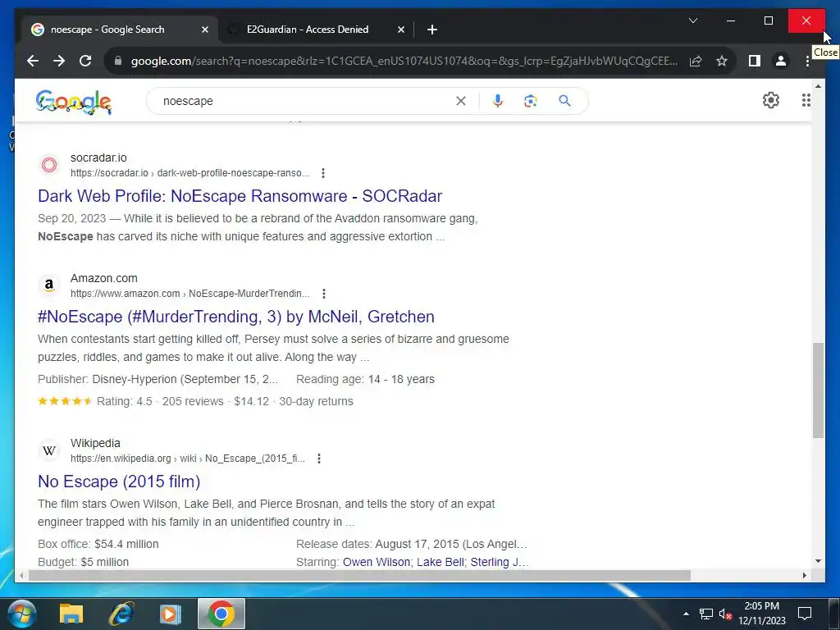Click the Wikipedia site favicon
840x630 pixels.
pyautogui.click(x=48, y=450)
